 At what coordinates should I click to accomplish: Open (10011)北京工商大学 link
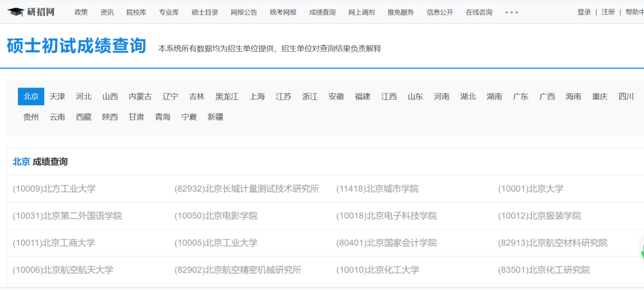[x=54, y=243]
